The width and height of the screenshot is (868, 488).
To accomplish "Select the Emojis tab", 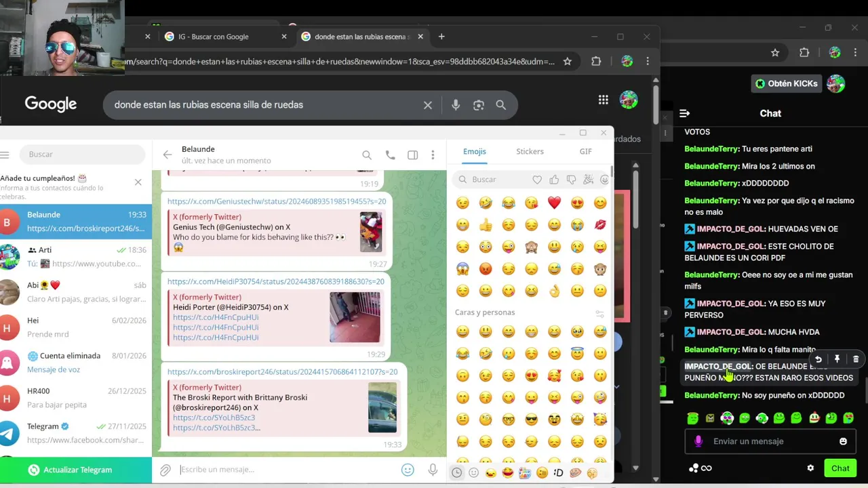I will click(x=475, y=152).
